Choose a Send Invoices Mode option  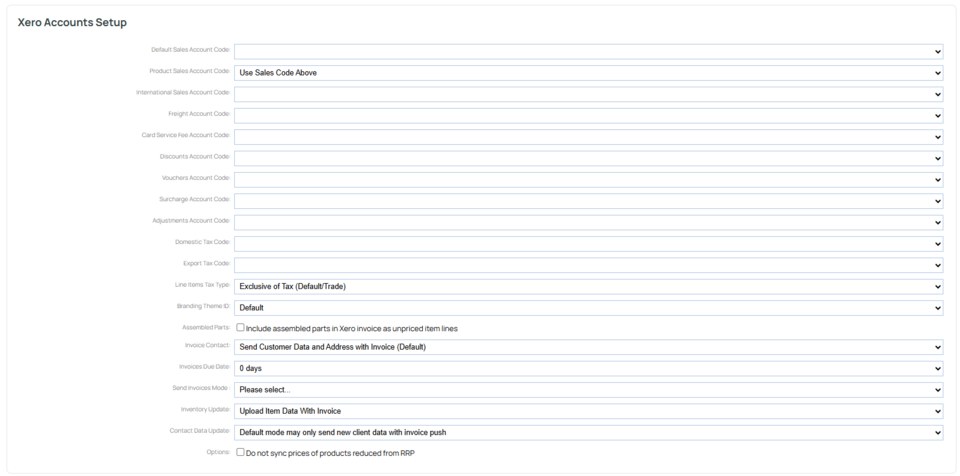[588, 390]
